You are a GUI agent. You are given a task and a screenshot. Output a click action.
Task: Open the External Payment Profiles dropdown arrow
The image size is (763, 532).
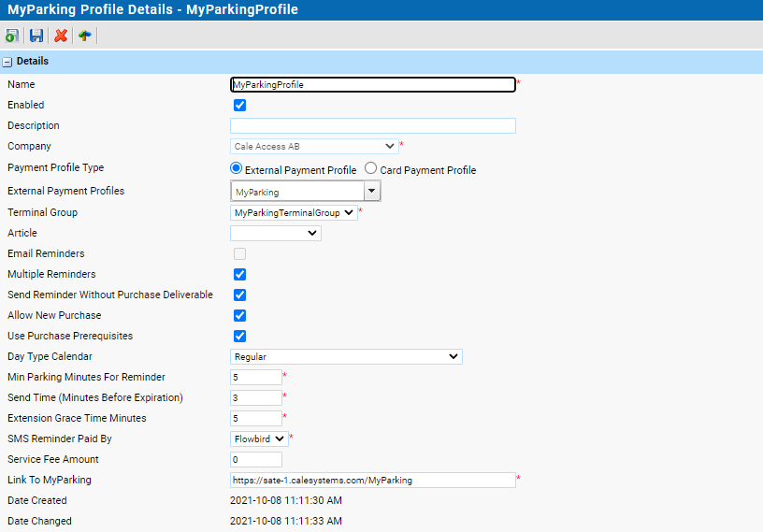[x=372, y=191]
